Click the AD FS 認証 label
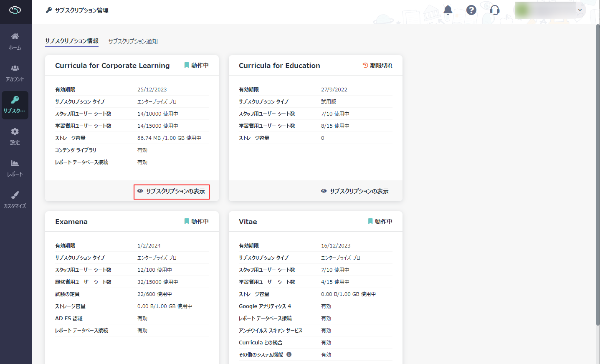The width and height of the screenshot is (600, 364). (69, 318)
